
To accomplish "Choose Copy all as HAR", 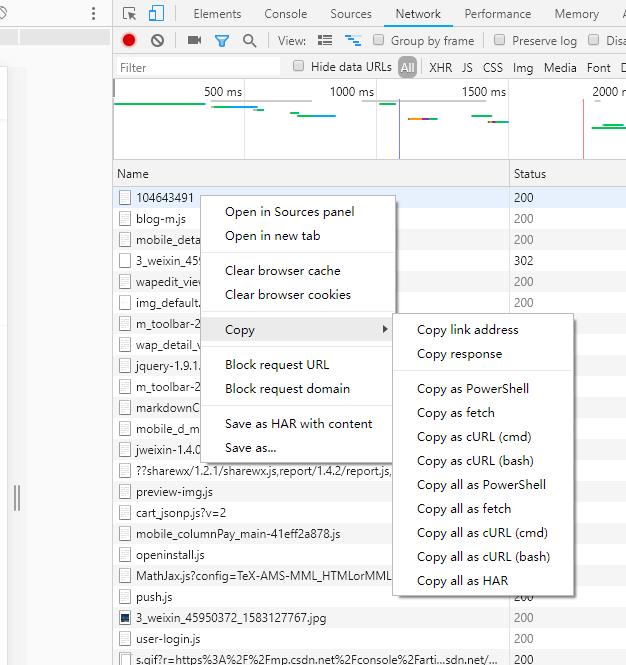I will pos(483,581).
